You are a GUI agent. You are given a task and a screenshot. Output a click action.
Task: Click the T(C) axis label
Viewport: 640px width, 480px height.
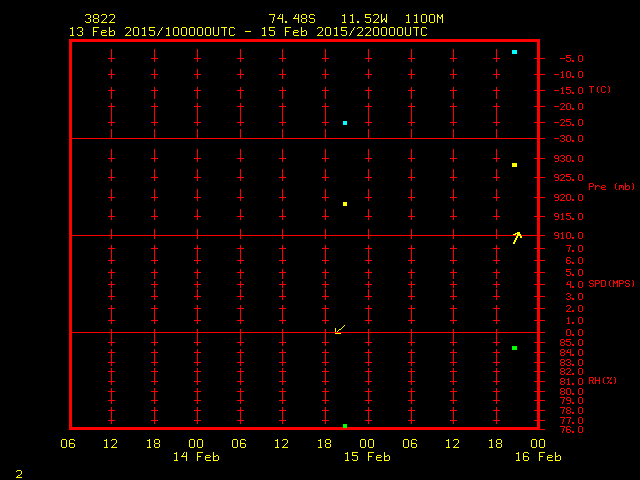pyautogui.click(x=599, y=90)
